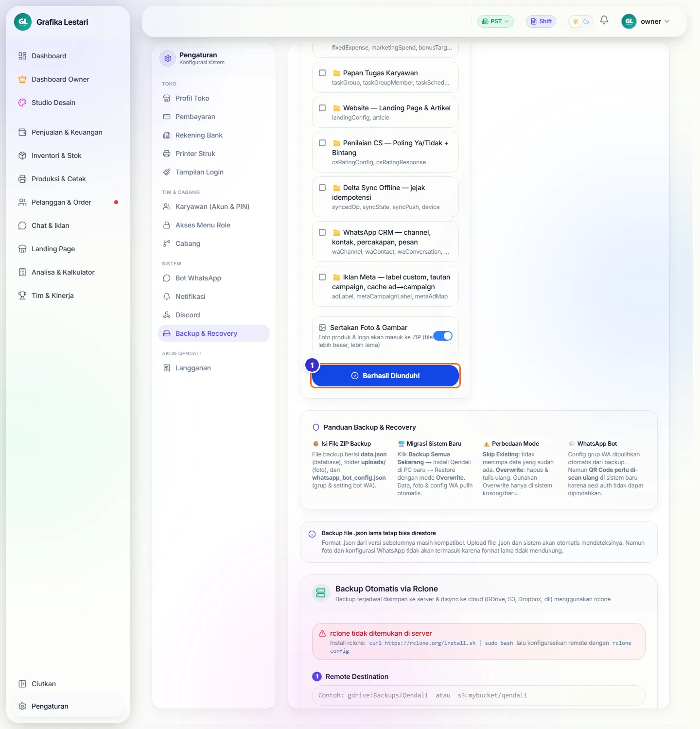Click the Pengaturan gear icon in settings header
Viewport: 700px width, 729px height.
(x=168, y=58)
